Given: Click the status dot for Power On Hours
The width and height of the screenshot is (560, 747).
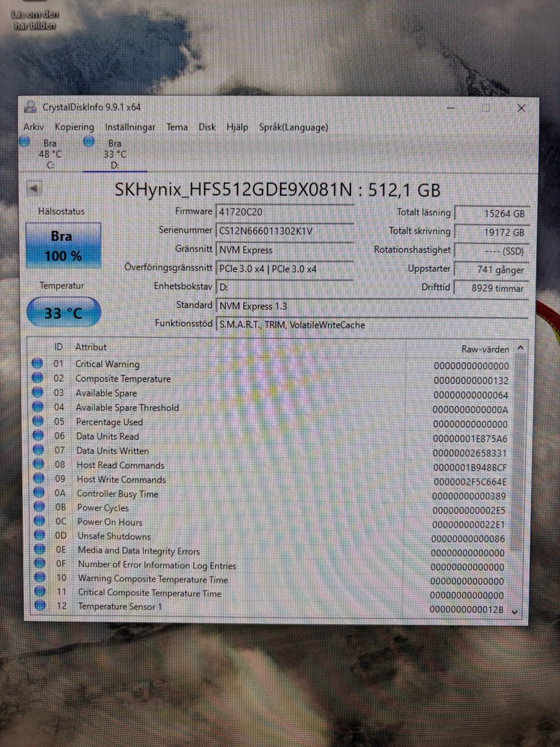Looking at the screenshot, I should (x=40, y=521).
